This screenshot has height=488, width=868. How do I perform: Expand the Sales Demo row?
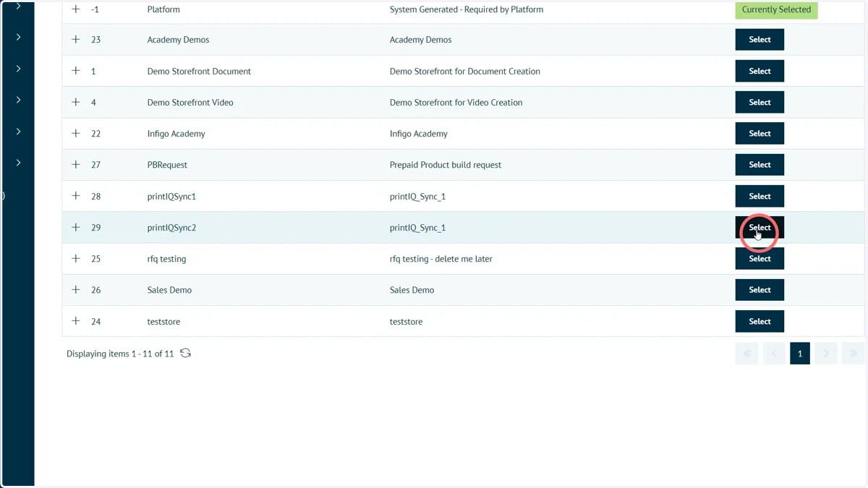(x=76, y=289)
